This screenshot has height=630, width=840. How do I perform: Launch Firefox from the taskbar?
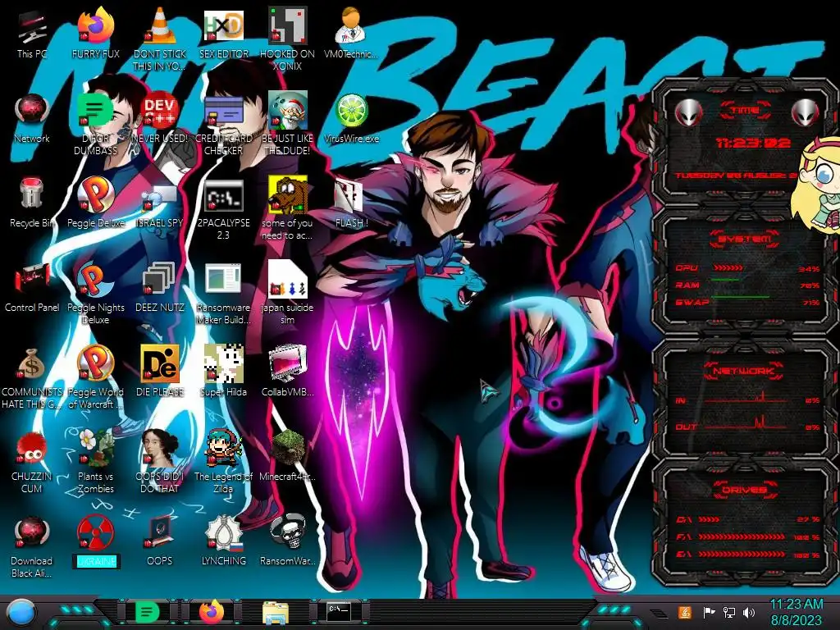[212, 611]
